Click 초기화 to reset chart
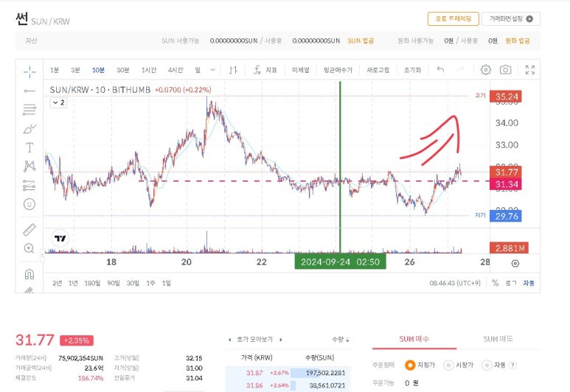 click(x=413, y=70)
